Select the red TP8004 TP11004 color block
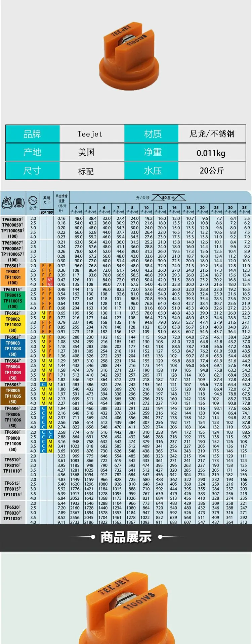 pyautogui.click(x=13, y=372)
